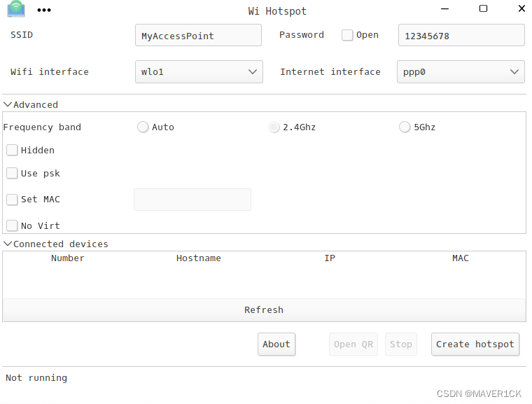Open the Internet interface ppp0 dropdown
This screenshot has height=404, width=532.
click(461, 71)
